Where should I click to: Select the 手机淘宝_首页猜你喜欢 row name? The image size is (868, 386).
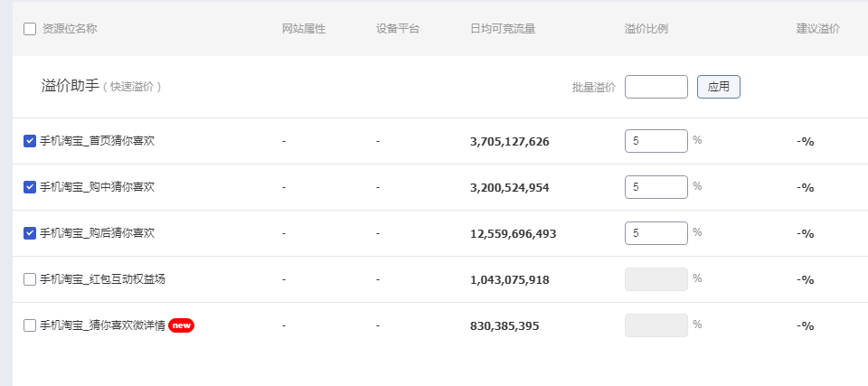tap(98, 141)
